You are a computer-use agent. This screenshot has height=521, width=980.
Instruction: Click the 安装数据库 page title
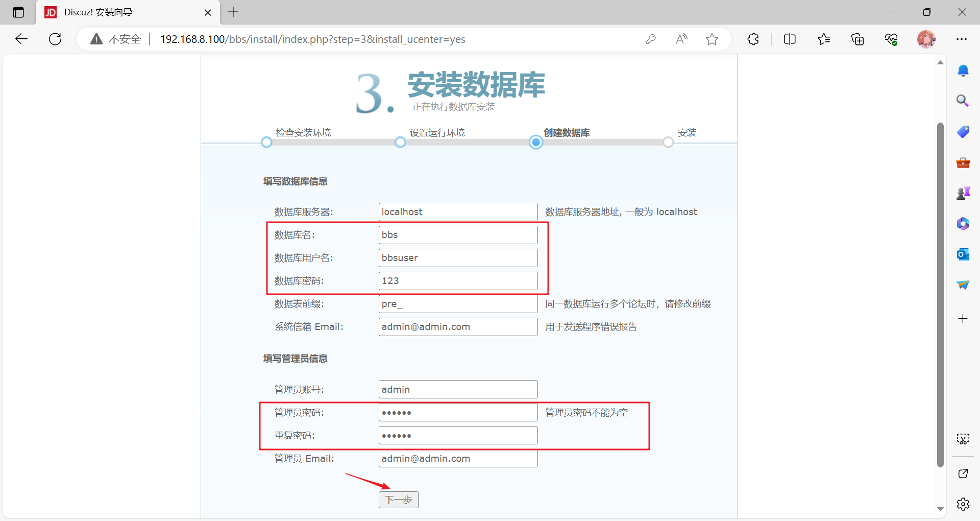(476, 85)
